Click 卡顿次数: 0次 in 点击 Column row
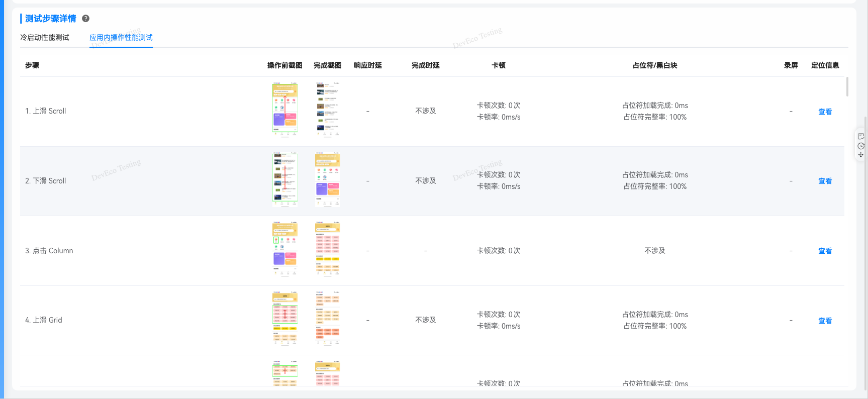This screenshot has width=868, height=399. click(499, 251)
